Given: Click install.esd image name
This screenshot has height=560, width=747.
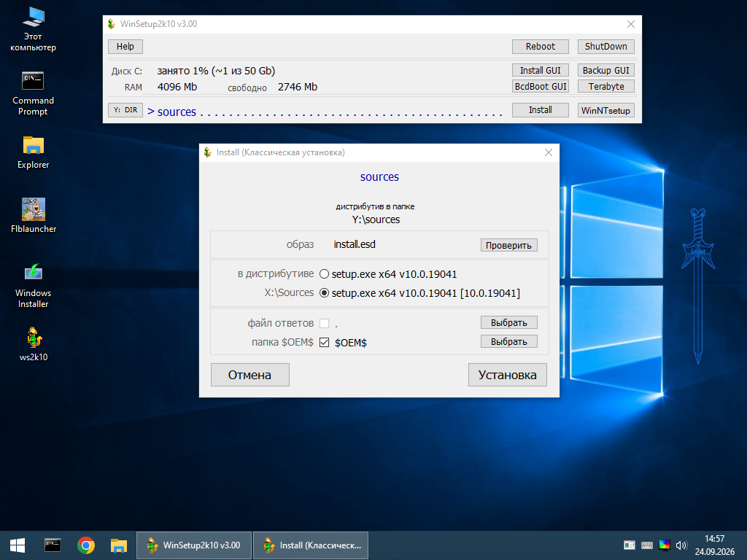Looking at the screenshot, I should coord(355,244).
